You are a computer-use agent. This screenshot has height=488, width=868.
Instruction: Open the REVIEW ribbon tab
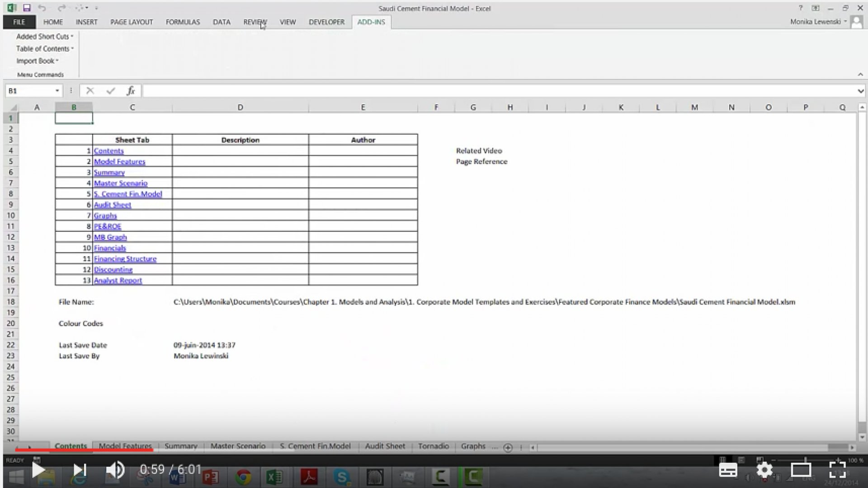255,22
